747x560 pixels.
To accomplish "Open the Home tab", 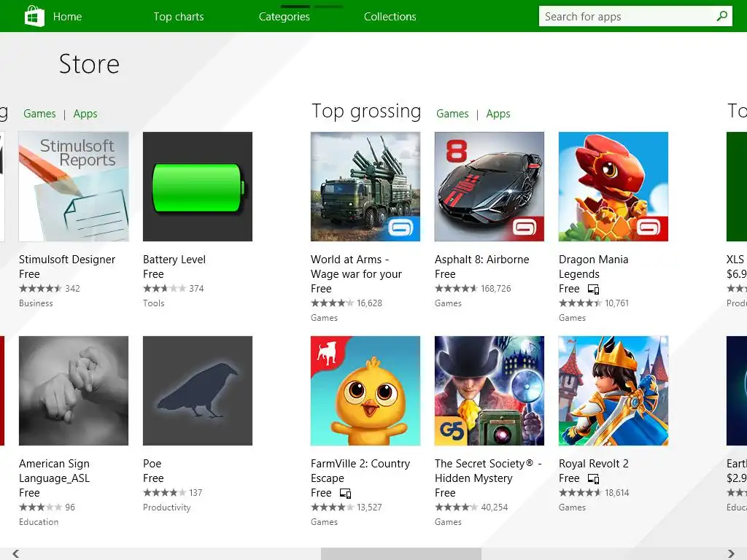I will pos(67,17).
